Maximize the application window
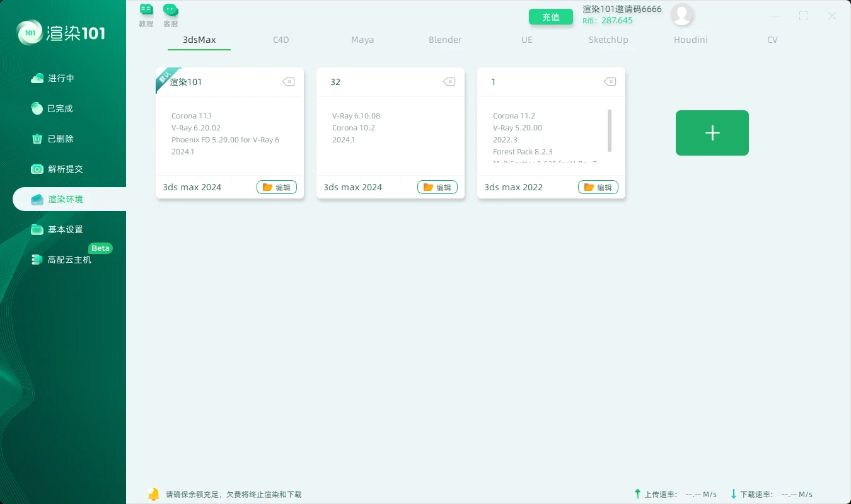The width and height of the screenshot is (851, 504). pyautogui.click(x=804, y=16)
